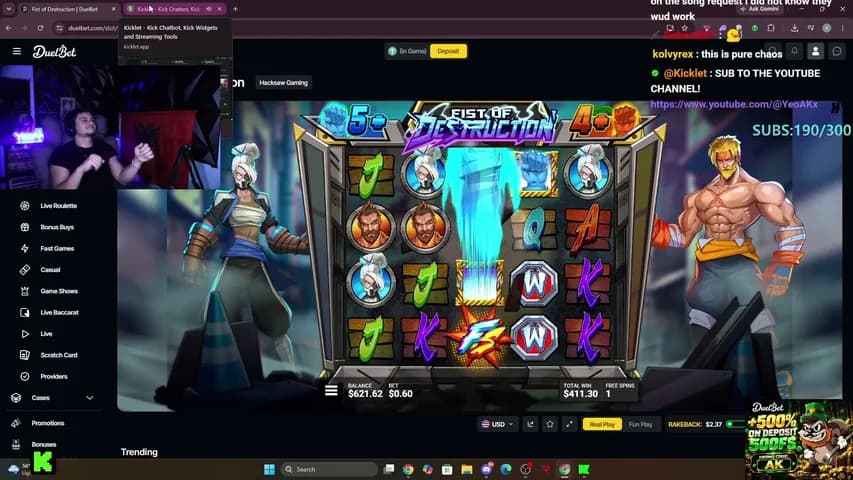Open the USD currency dropdown
853x480 pixels.
[x=497, y=424]
